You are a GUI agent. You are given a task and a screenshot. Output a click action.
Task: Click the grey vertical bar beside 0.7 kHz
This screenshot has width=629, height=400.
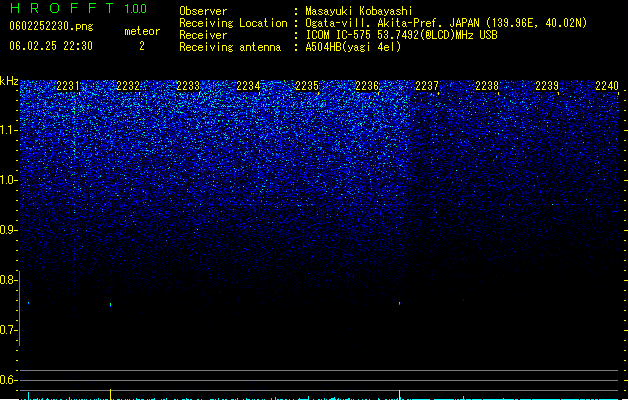coord(19,308)
